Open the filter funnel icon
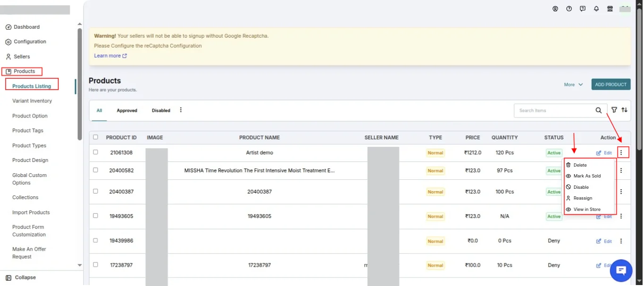The width and height of the screenshot is (644, 286). point(614,110)
